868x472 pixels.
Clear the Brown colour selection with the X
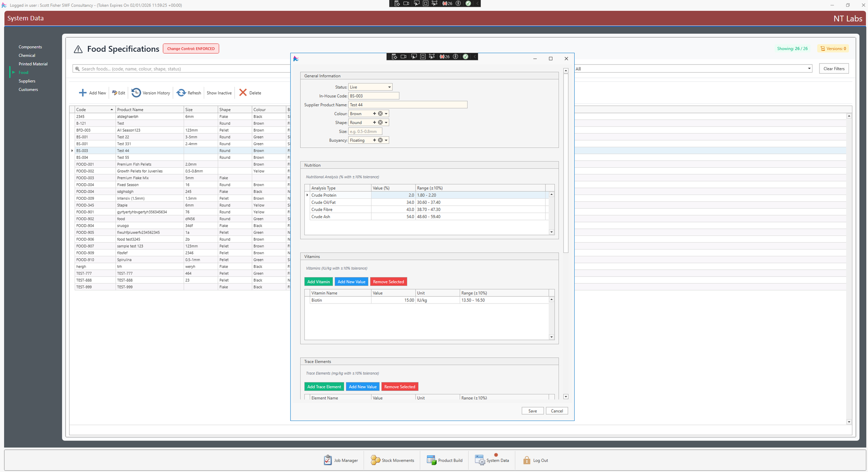pyautogui.click(x=380, y=113)
